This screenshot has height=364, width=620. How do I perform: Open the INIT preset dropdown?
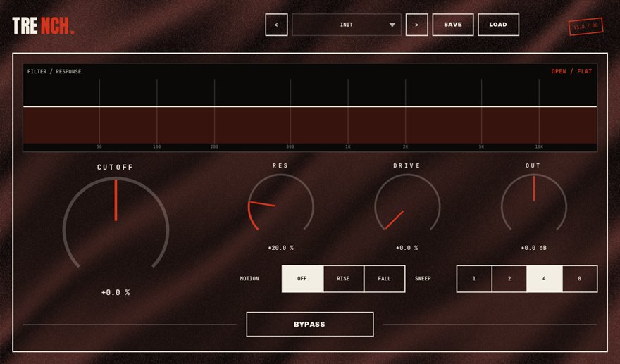347,25
